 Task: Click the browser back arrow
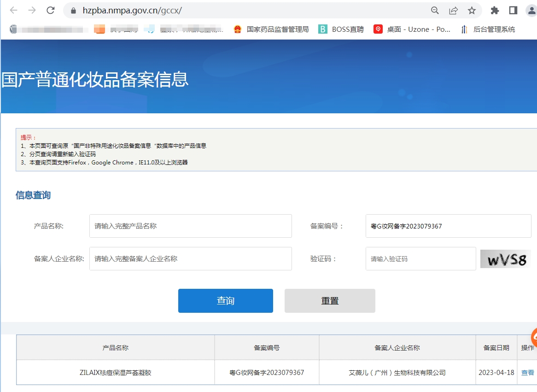(x=13, y=10)
